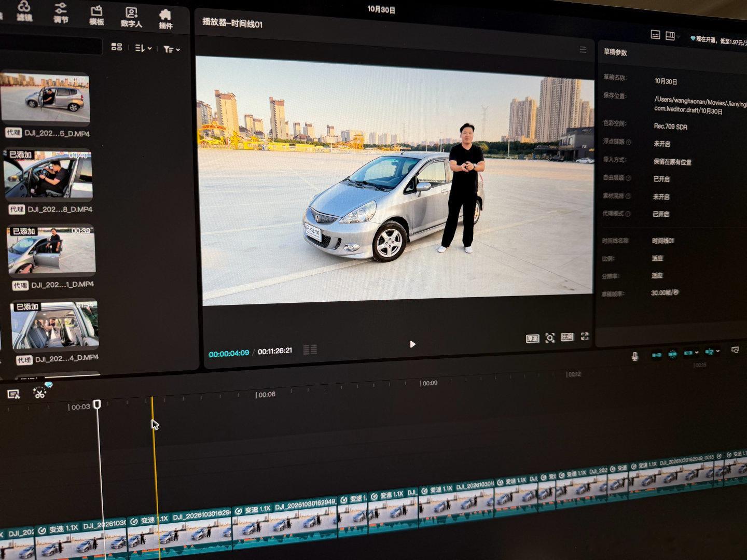Enter fullscreen preview mode
747x560 pixels.
(585, 337)
